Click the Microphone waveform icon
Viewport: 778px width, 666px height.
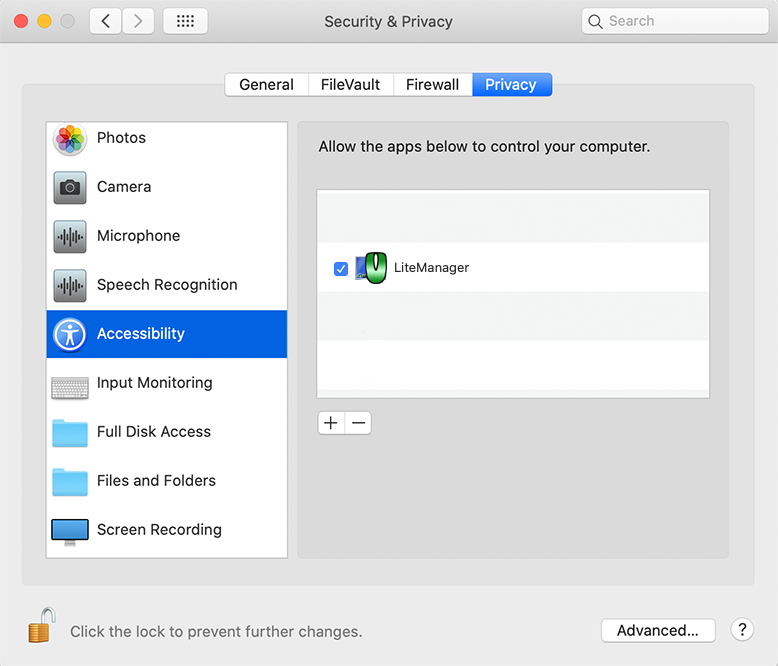coord(70,237)
